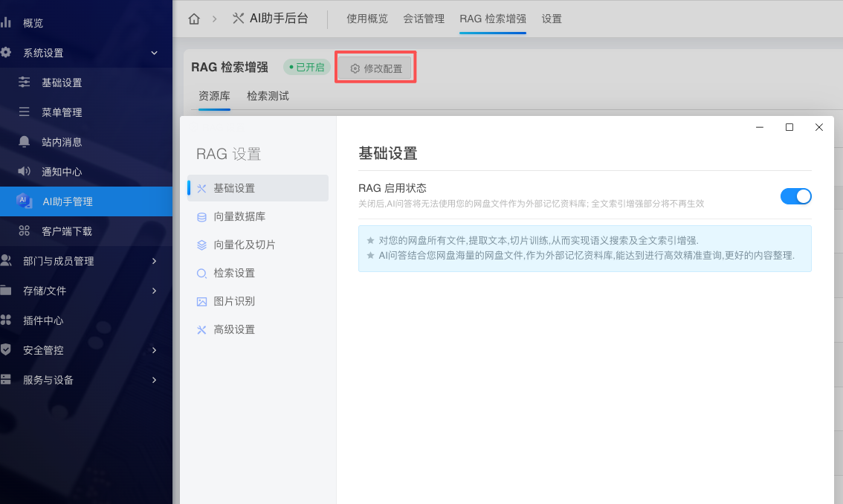
Task: Switch to the 会话管理 tab
Action: point(423,19)
